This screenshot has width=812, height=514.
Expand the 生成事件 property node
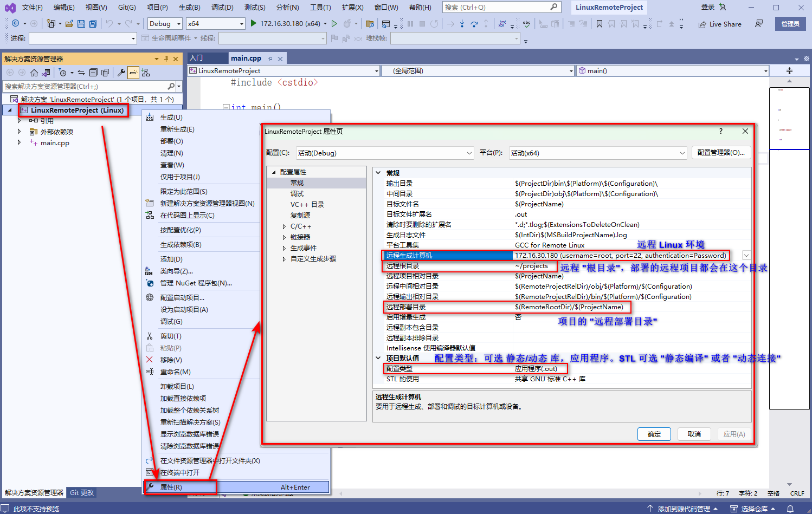pos(284,248)
